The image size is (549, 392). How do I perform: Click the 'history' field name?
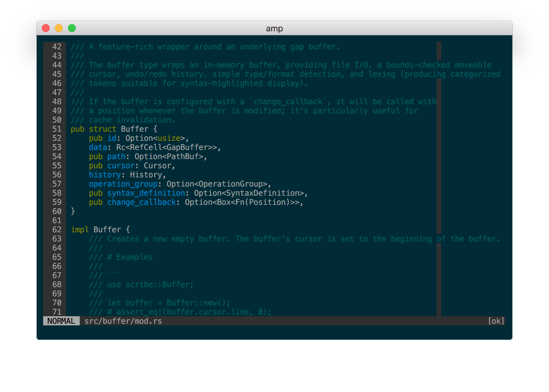pos(105,175)
